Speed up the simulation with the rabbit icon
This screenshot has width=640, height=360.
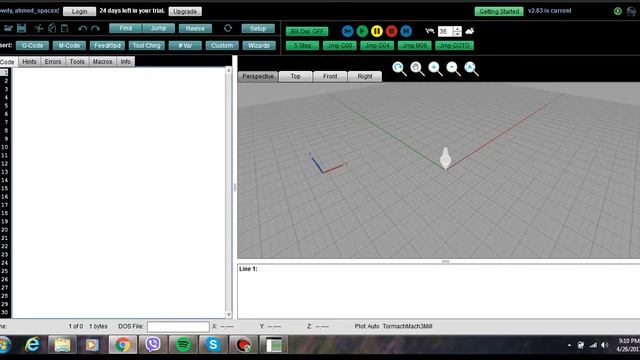[x=469, y=31]
